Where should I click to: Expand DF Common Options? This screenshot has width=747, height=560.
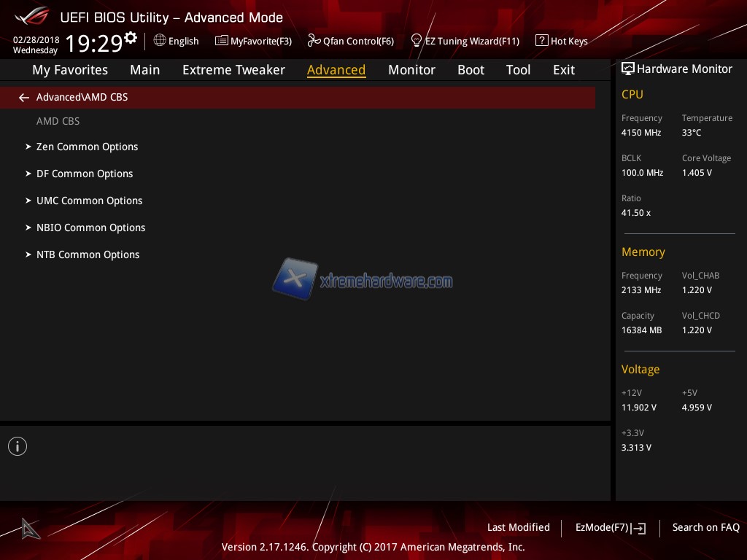coord(85,174)
